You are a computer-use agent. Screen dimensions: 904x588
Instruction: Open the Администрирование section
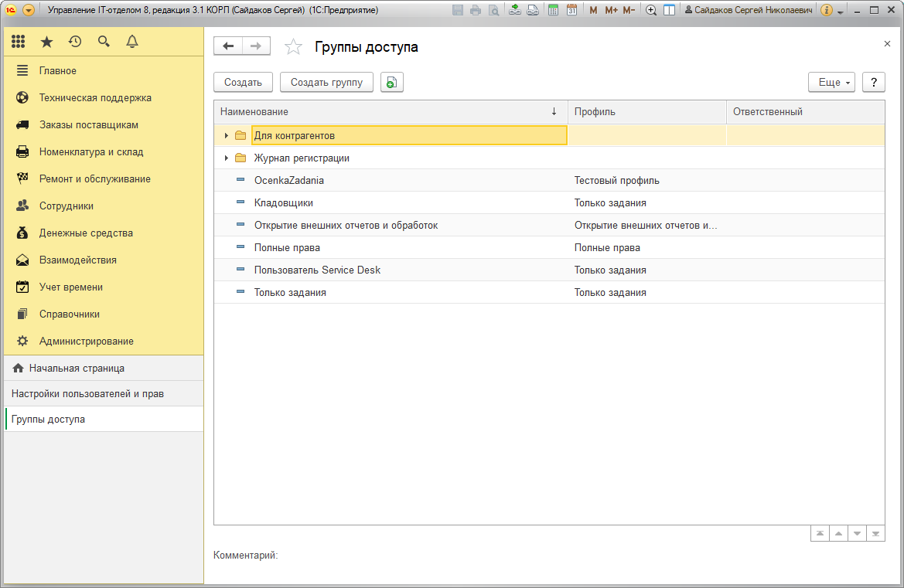tap(104, 342)
